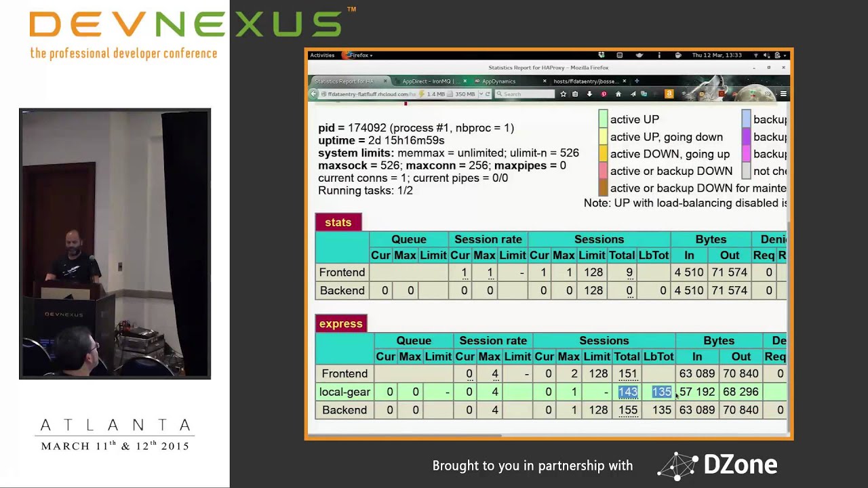Close the AppDynamics tab
This screenshot has height=488, width=868.
pyautogui.click(x=545, y=81)
